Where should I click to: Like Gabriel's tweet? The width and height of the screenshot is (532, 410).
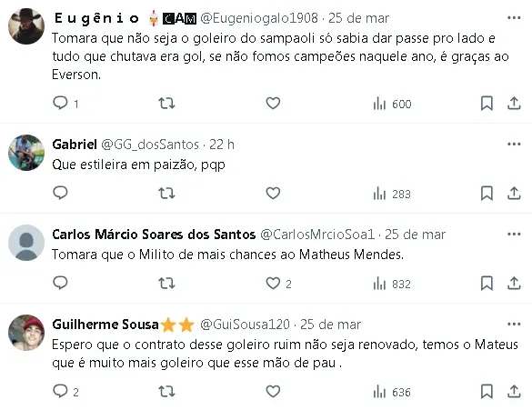pyautogui.click(x=273, y=194)
